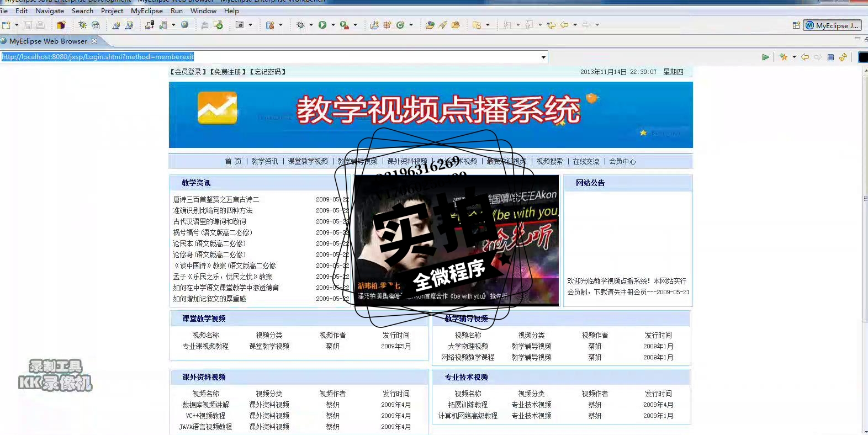The image size is (868, 435).
Task: Open video 专业课视频教程
Action: 205,346
